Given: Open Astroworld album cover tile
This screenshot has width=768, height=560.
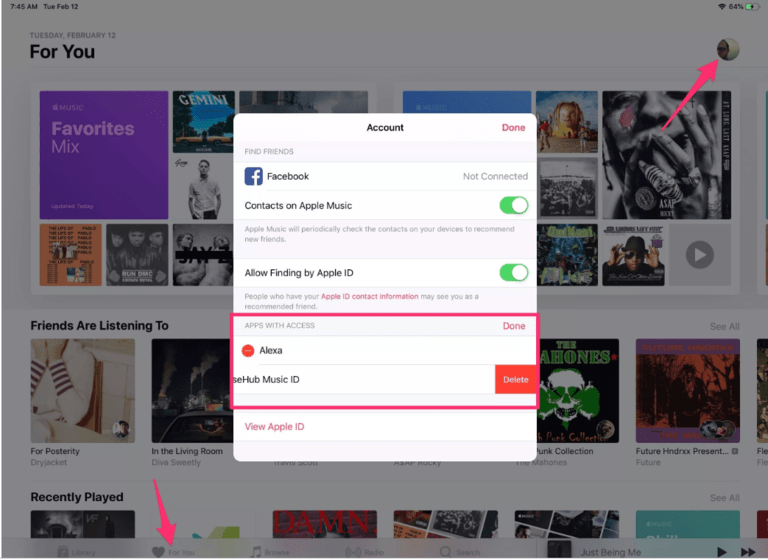Looking at the screenshot, I should tap(567, 122).
